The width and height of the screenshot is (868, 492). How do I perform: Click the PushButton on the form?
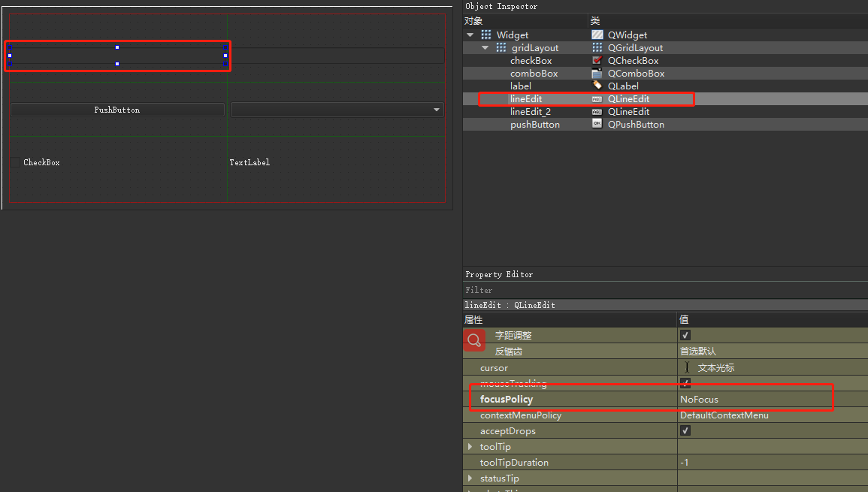coord(117,110)
